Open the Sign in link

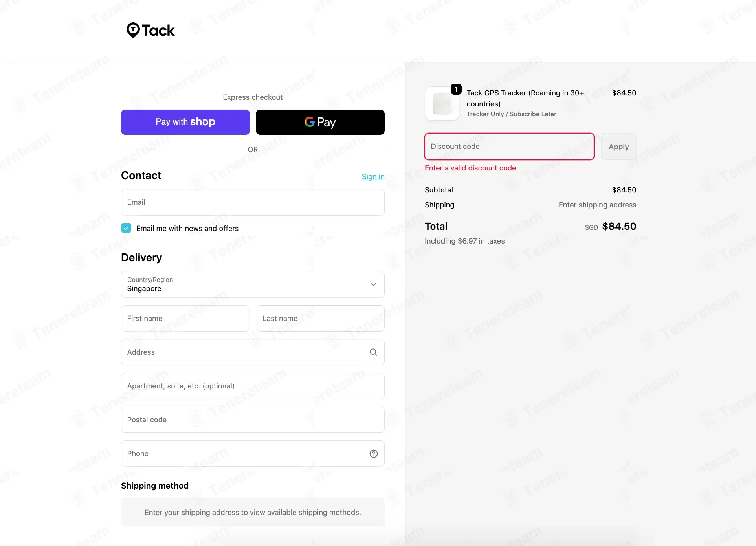(x=373, y=177)
